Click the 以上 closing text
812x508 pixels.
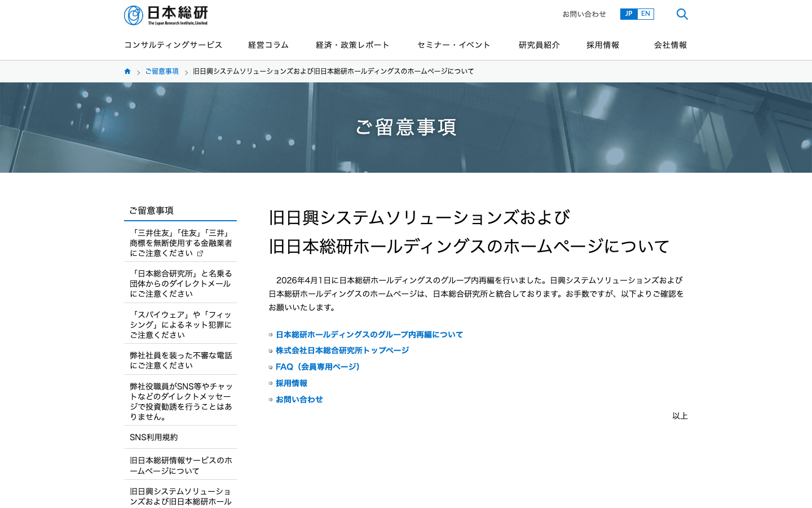coord(680,416)
